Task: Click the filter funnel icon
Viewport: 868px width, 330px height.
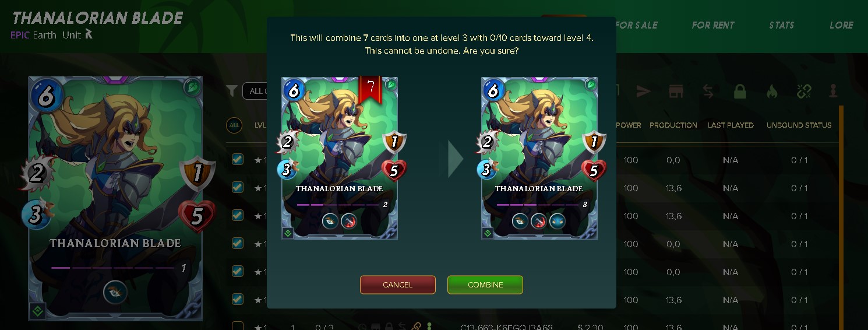Action: [x=232, y=91]
